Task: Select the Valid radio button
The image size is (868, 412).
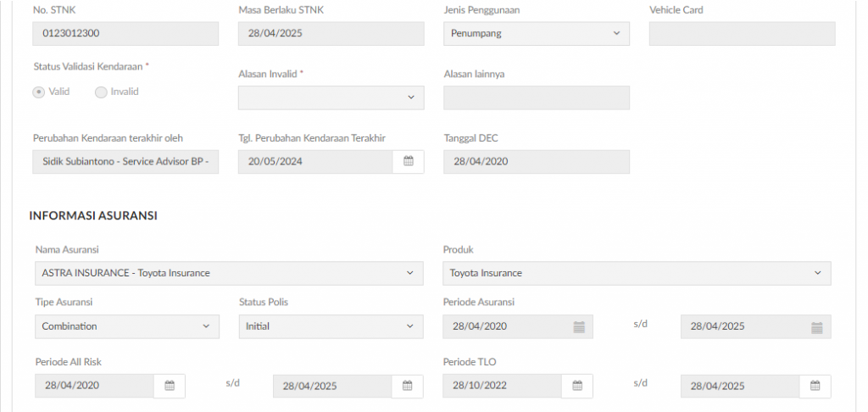Action: point(39,92)
